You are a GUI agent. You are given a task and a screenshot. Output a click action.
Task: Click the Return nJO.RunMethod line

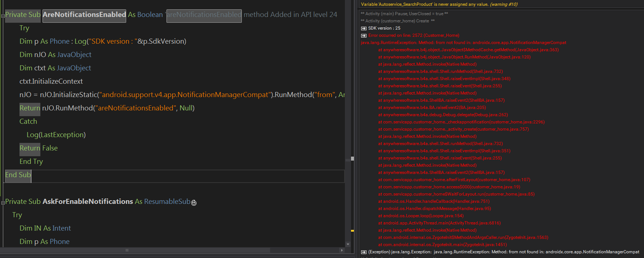tap(107, 108)
